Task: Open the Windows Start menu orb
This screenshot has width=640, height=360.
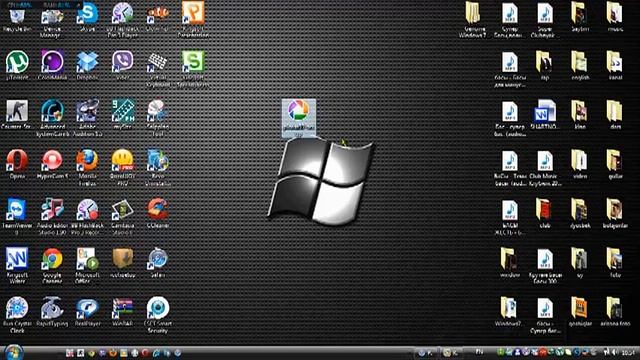Action: [x=13, y=352]
